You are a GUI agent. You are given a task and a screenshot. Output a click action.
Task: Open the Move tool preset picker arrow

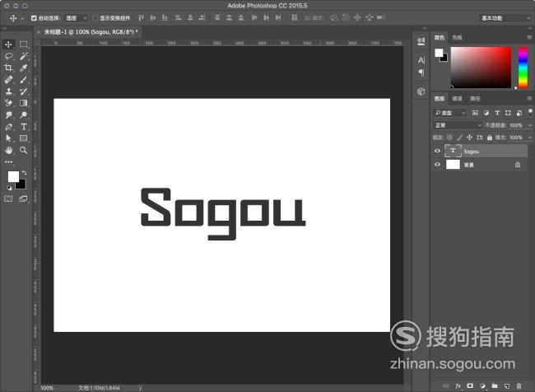pyautogui.click(x=22, y=18)
